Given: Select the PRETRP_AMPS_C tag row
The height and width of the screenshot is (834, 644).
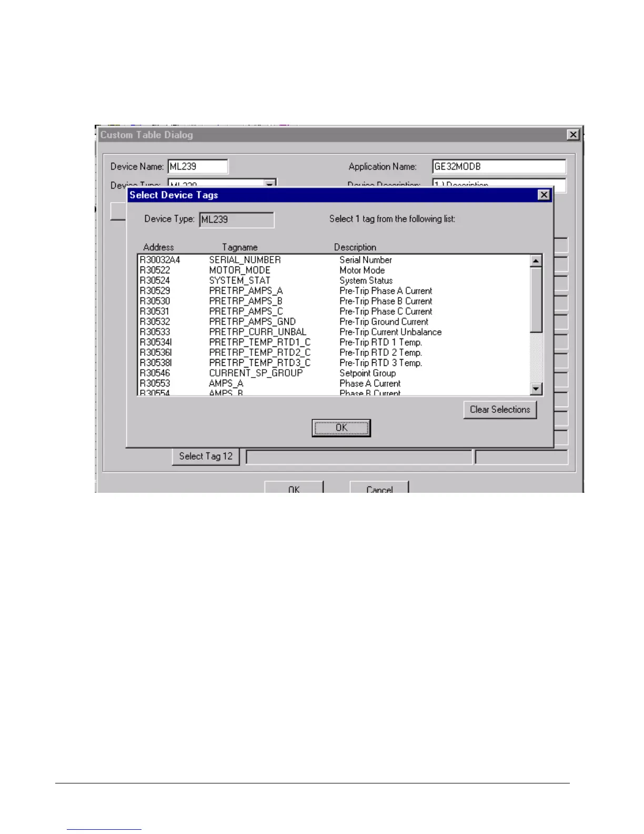Looking at the screenshot, I should pyautogui.click(x=333, y=311).
